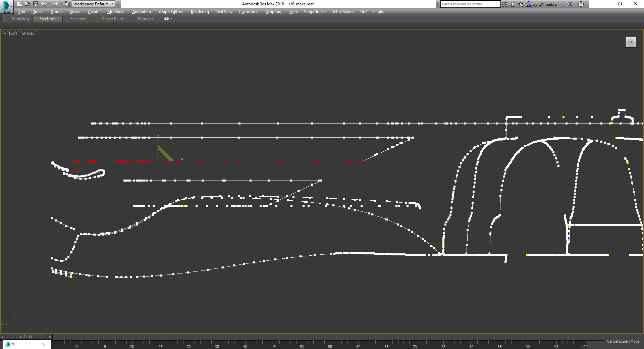
Task: Save the file with the floppy icon
Action: (x=36, y=4)
